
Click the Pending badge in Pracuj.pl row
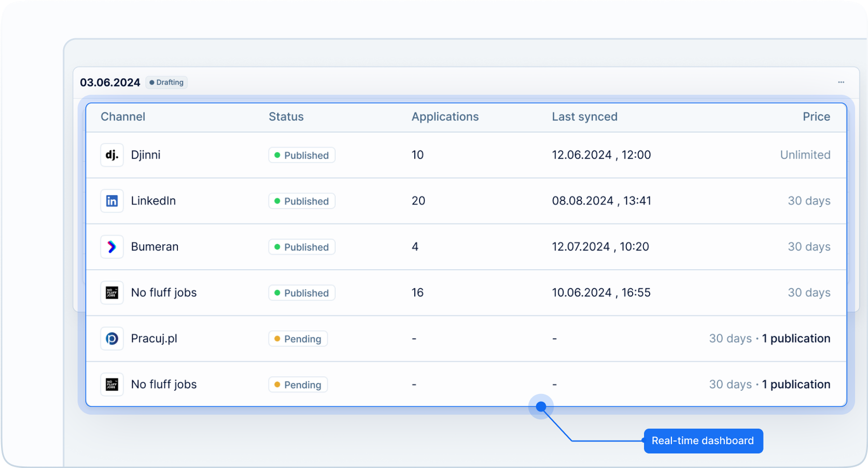tap(298, 339)
